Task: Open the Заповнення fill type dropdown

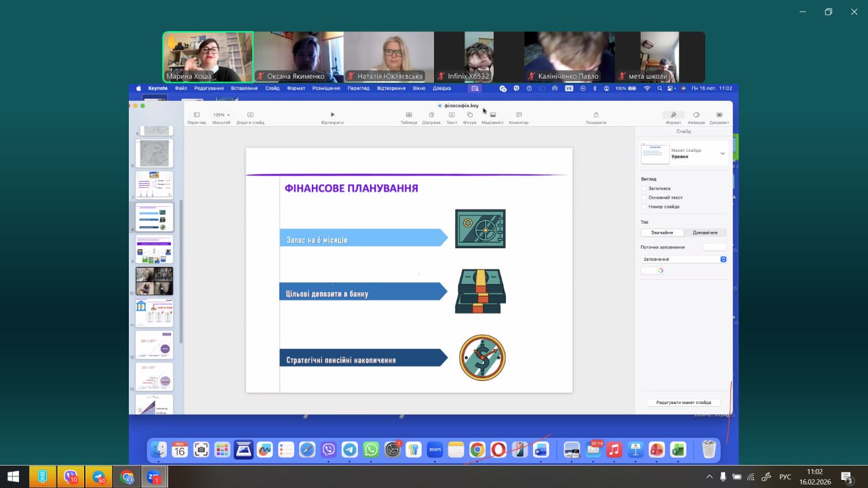Action: [x=684, y=259]
